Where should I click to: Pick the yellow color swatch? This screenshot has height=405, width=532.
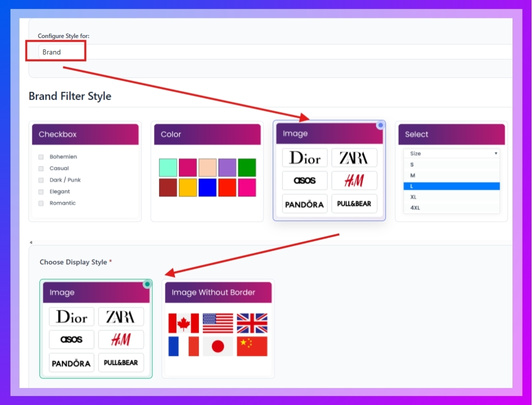188,188
